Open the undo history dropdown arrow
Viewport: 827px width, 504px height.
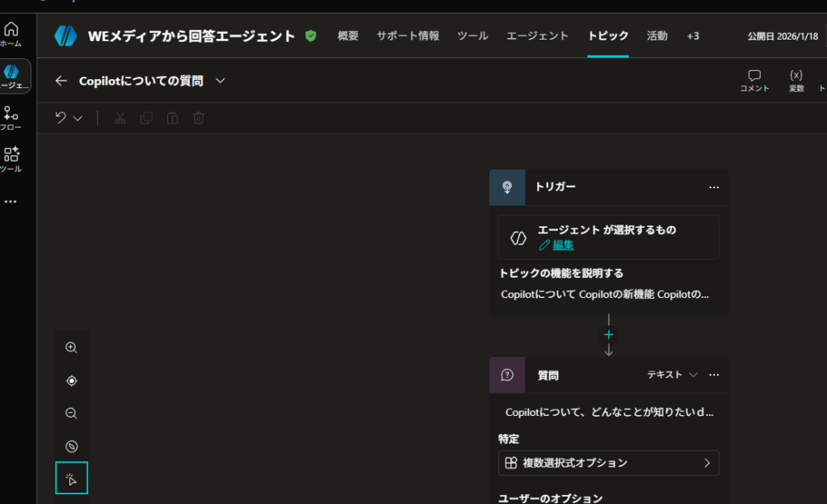(77, 118)
